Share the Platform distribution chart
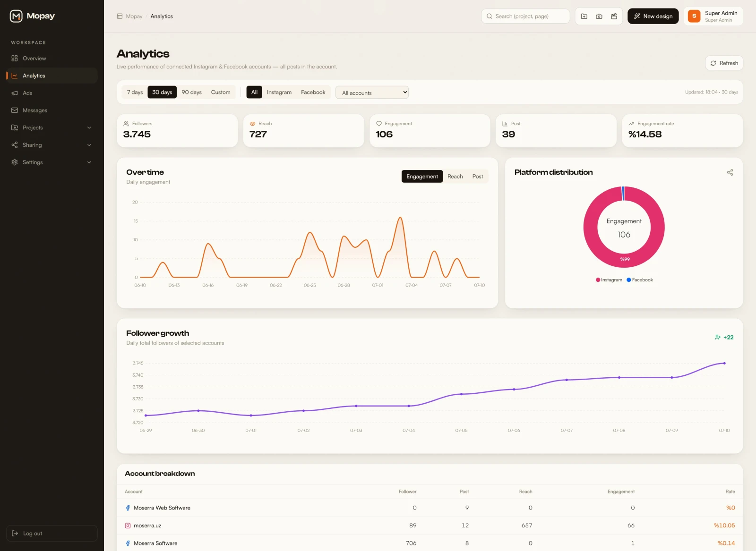This screenshot has height=551, width=756. tap(730, 172)
